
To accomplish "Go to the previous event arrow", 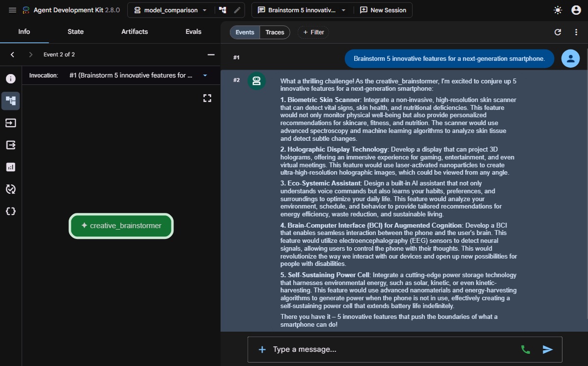I will [x=12, y=54].
